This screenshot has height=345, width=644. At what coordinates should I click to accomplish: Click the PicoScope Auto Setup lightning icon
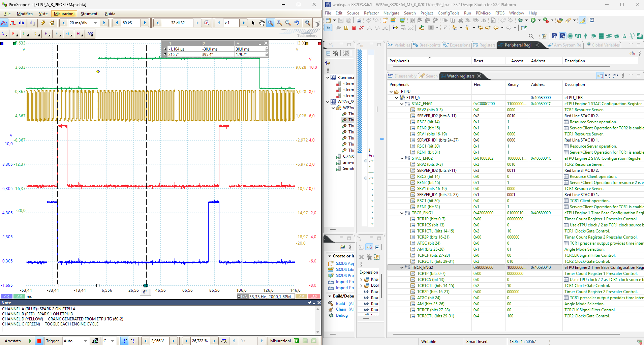[43, 23]
